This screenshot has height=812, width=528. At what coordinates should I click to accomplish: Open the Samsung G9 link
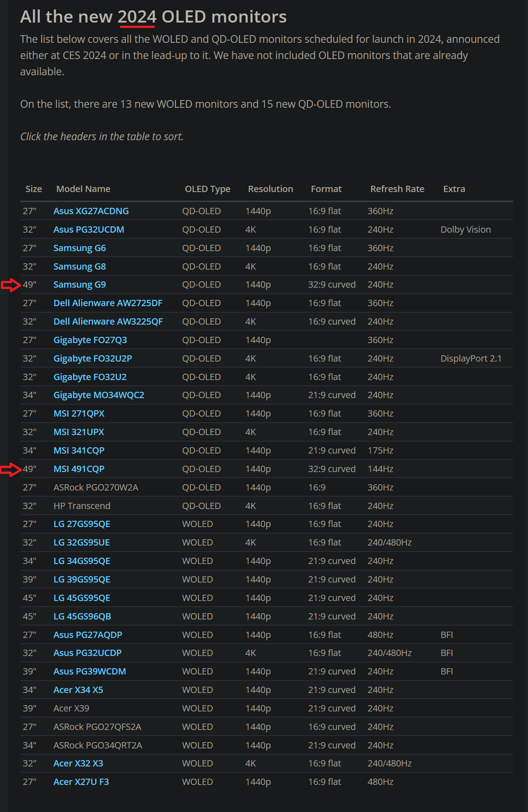point(80,284)
